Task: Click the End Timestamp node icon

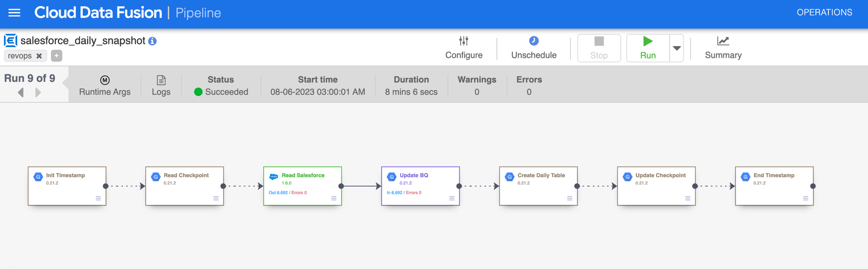Action: [745, 177]
